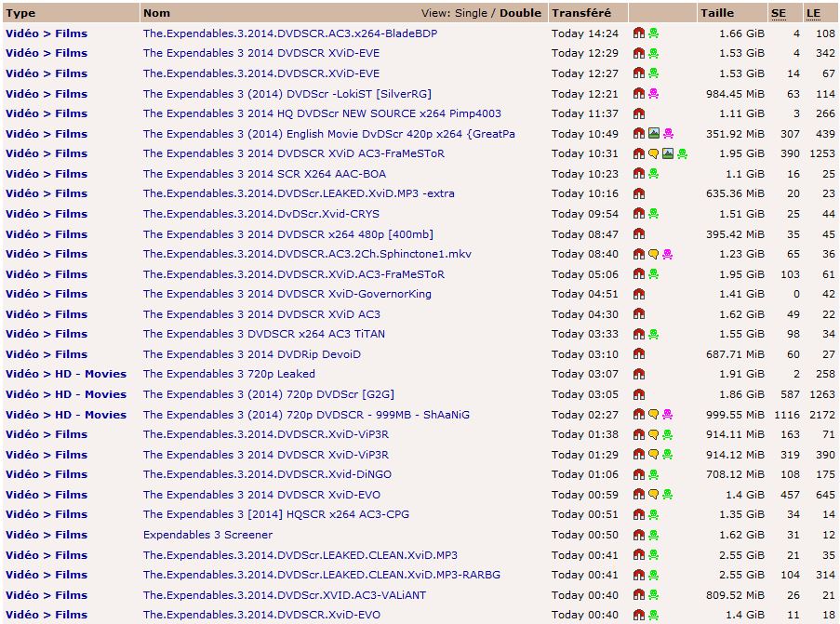Sort the list by the SE column
The width and height of the screenshot is (840, 624).
(x=778, y=13)
